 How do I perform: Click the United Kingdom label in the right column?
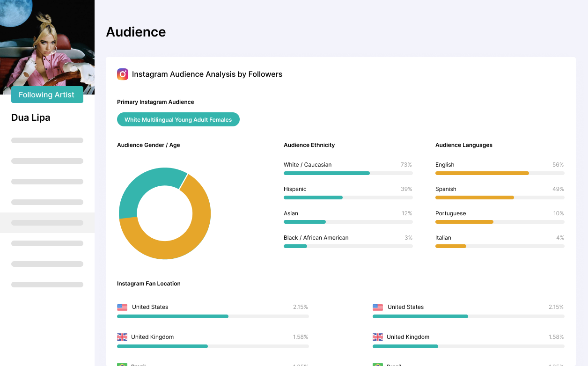[408, 337]
